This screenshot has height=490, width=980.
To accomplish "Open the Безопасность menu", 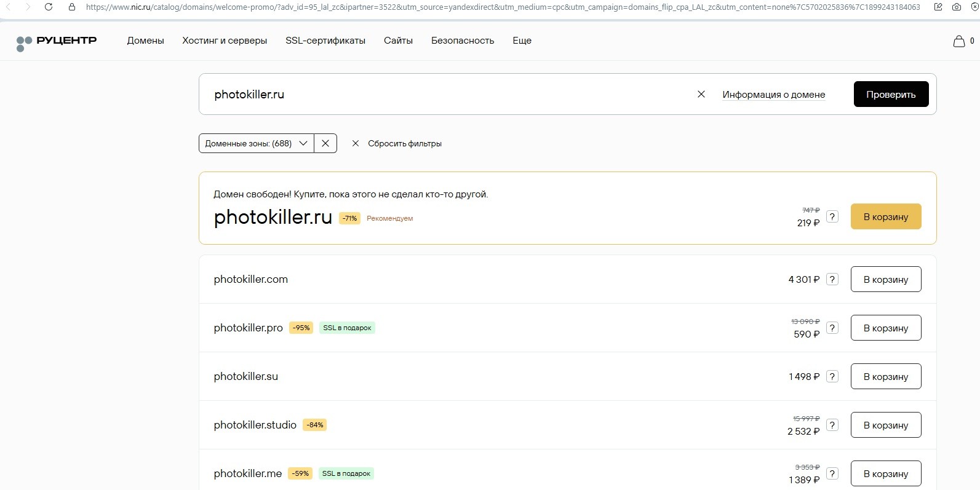I will 463,41.
